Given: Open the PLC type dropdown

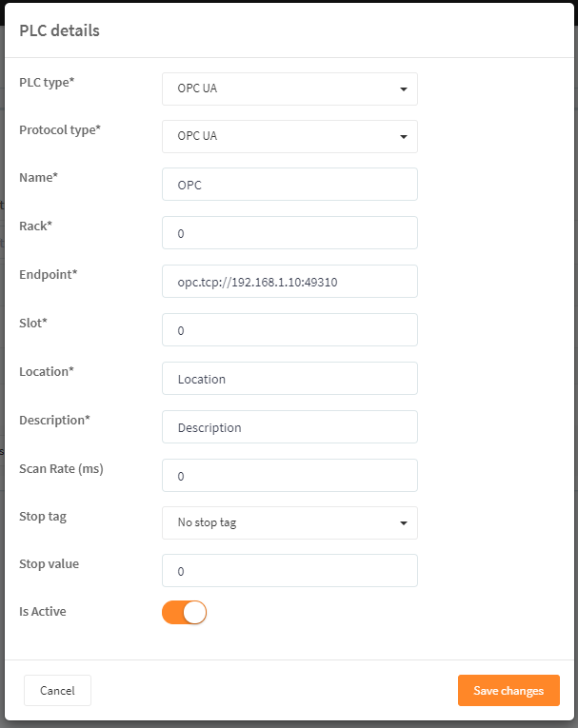Looking at the screenshot, I should pos(289,89).
